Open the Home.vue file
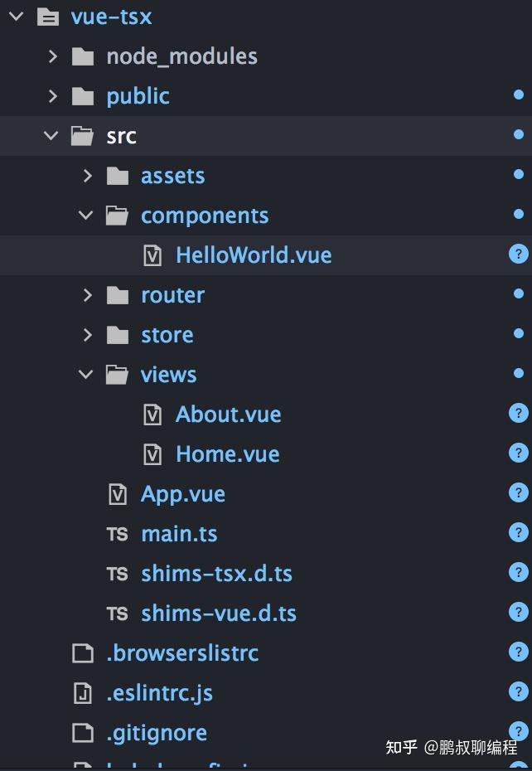 [x=227, y=454]
